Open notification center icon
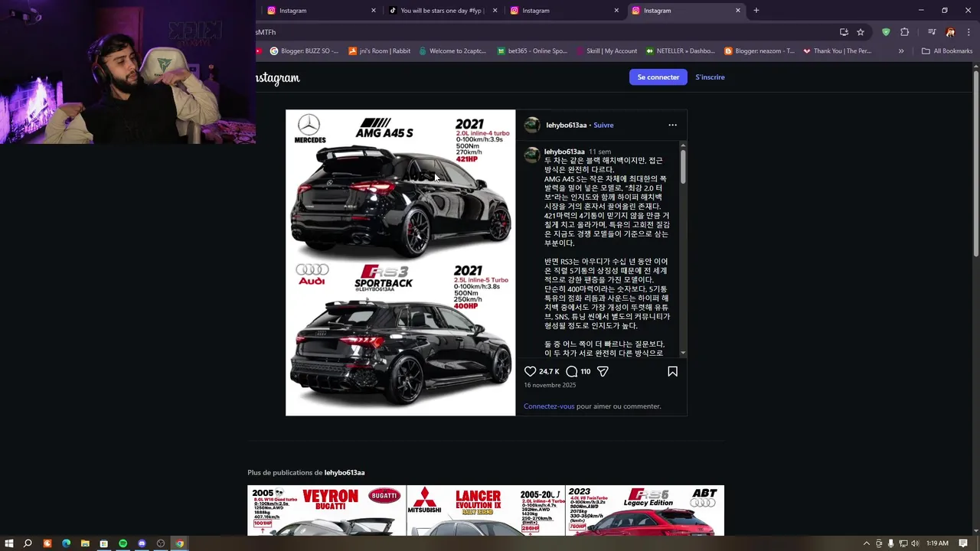The width and height of the screenshot is (980, 551). 963,543
